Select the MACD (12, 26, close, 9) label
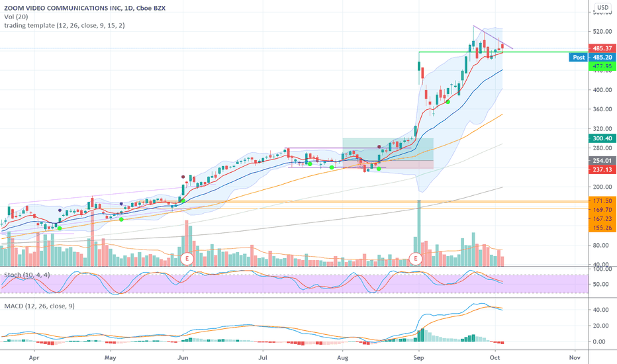This screenshot has height=364, width=617. click(x=39, y=306)
